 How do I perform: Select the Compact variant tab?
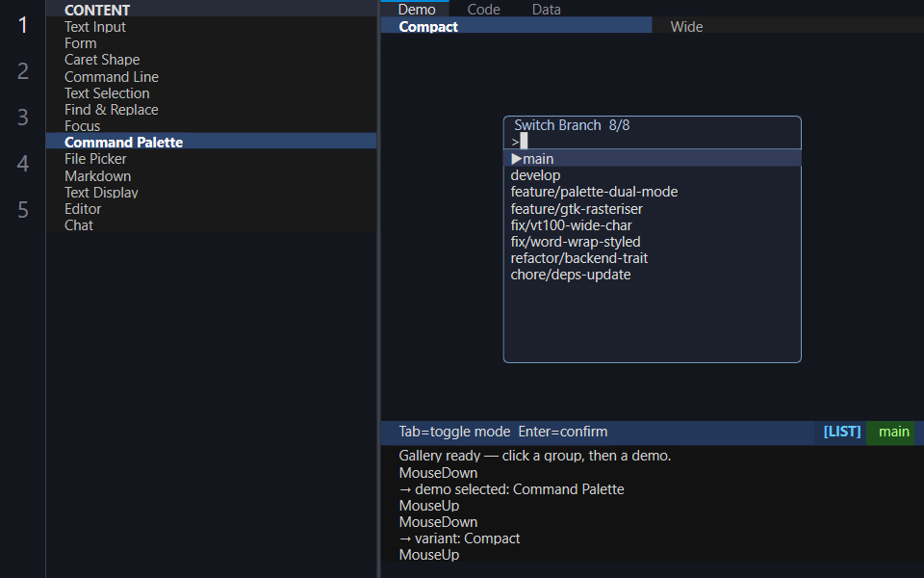(x=516, y=27)
